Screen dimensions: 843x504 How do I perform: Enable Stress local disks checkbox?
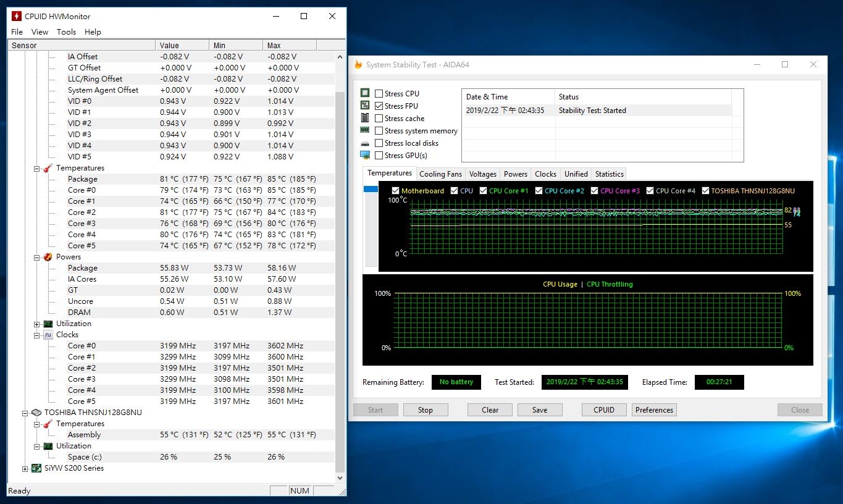click(x=379, y=143)
